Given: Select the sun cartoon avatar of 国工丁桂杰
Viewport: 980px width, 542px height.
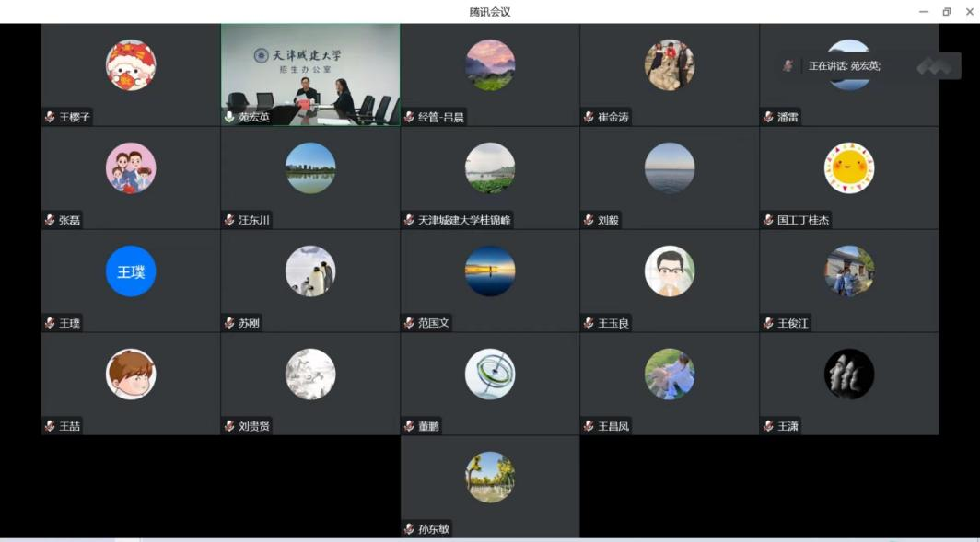Looking at the screenshot, I should pyautogui.click(x=849, y=168).
